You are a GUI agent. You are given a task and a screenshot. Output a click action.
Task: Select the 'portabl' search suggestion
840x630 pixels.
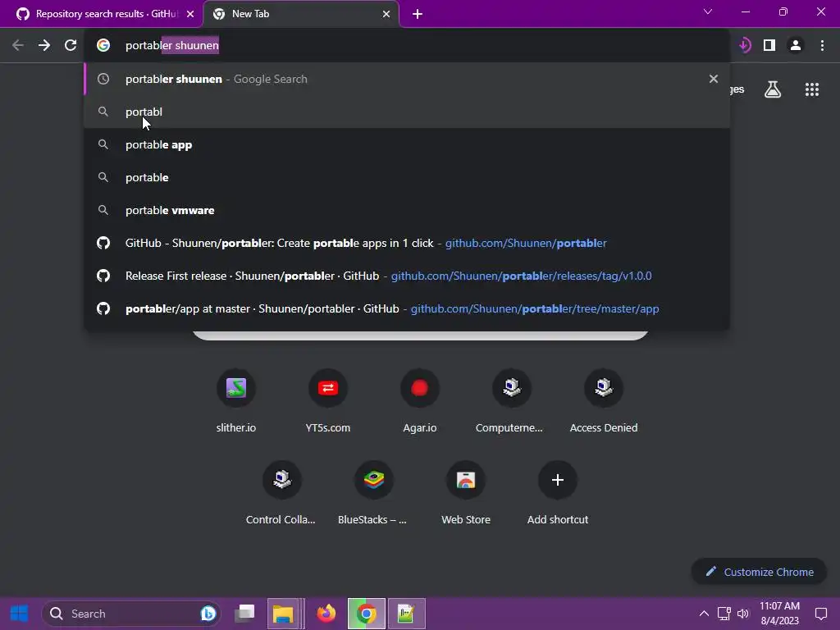[x=407, y=112]
